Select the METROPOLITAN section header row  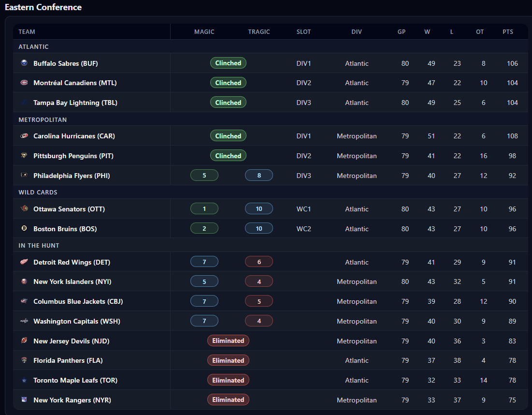(x=271, y=119)
